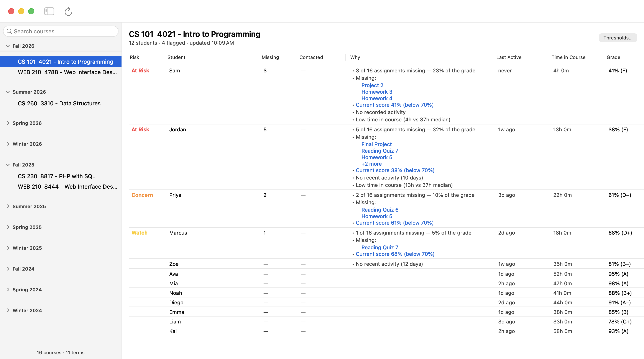Select student Diego in the table
Screen dimensions: 644x359
pos(176,303)
